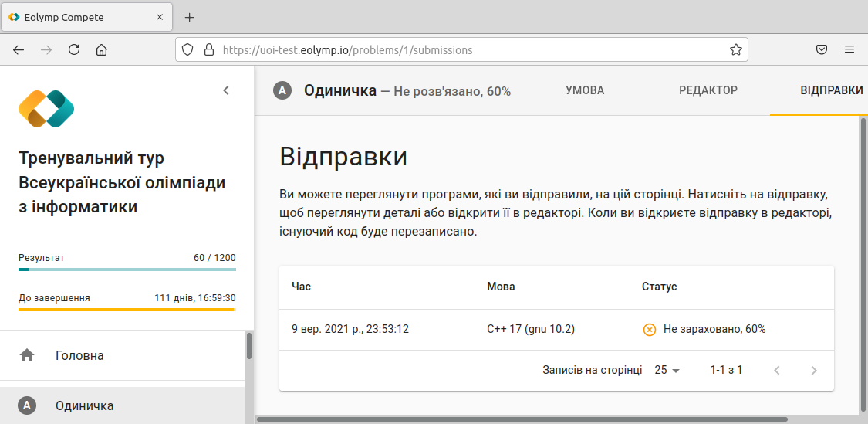This screenshot has width=868, height=424.
Task: Click the URL address bar
Action: [x=461, y=50]
